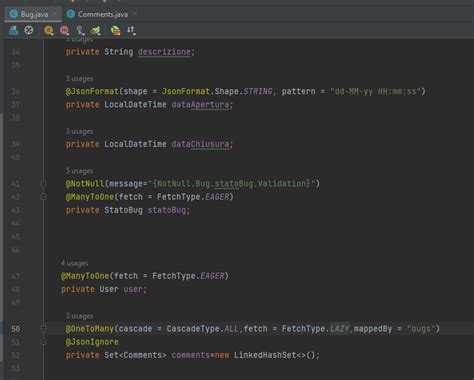
Task: Switch to the Bug.java tab
Action: pos(34,14)
